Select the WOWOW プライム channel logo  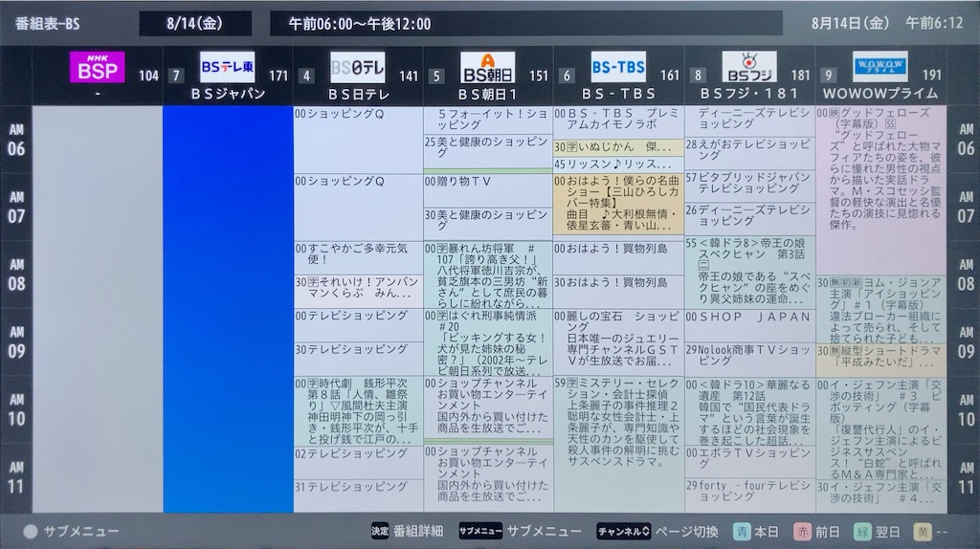click(880, 67)
